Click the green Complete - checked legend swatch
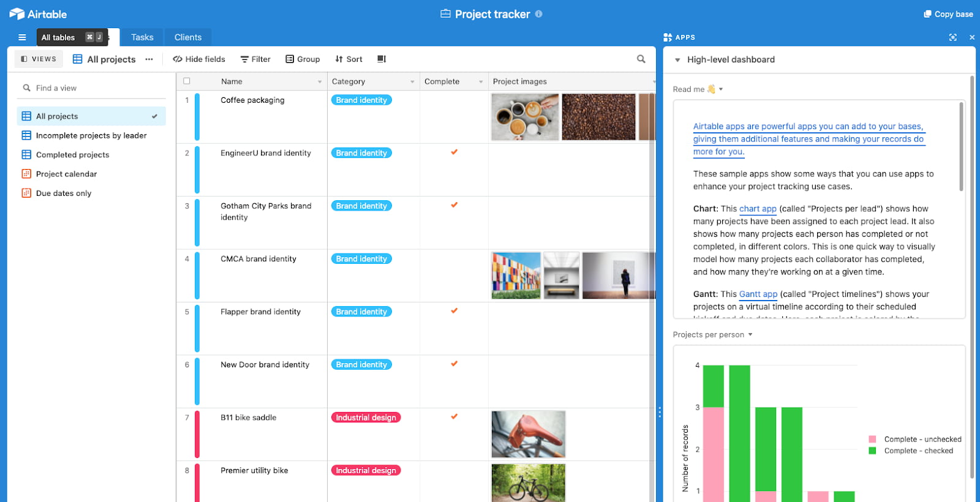 click(872, 451)
